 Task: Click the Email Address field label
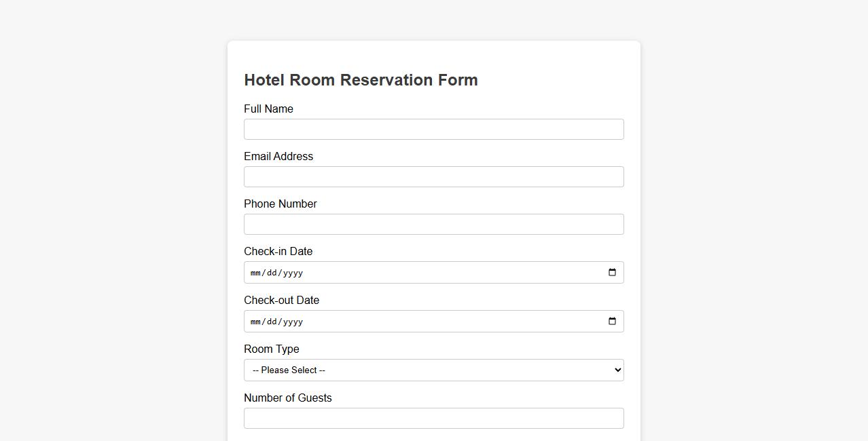(x=278, y=156)
